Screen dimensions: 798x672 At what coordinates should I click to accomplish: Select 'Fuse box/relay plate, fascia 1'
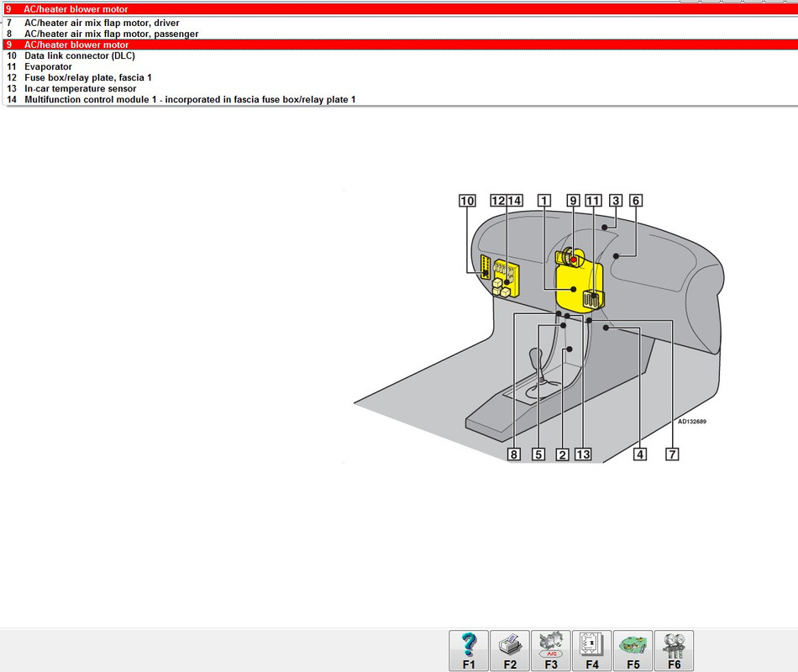pyautogui.click(x=399, y=78)
